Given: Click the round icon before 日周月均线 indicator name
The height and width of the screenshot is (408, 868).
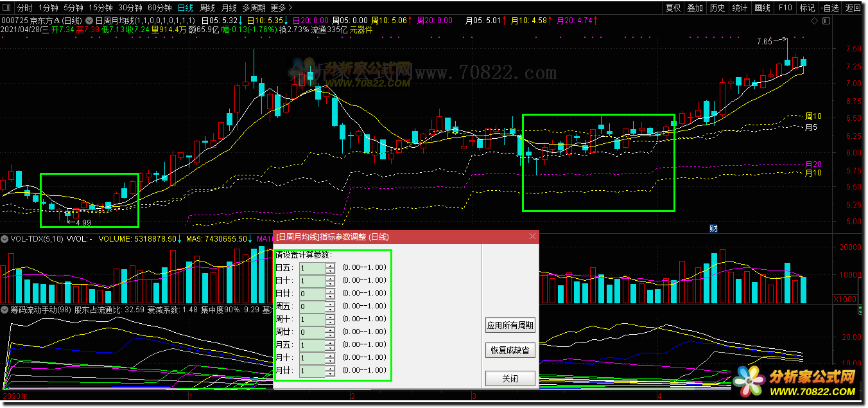Looking at the screenshot, I should click(x=89, y=21).
